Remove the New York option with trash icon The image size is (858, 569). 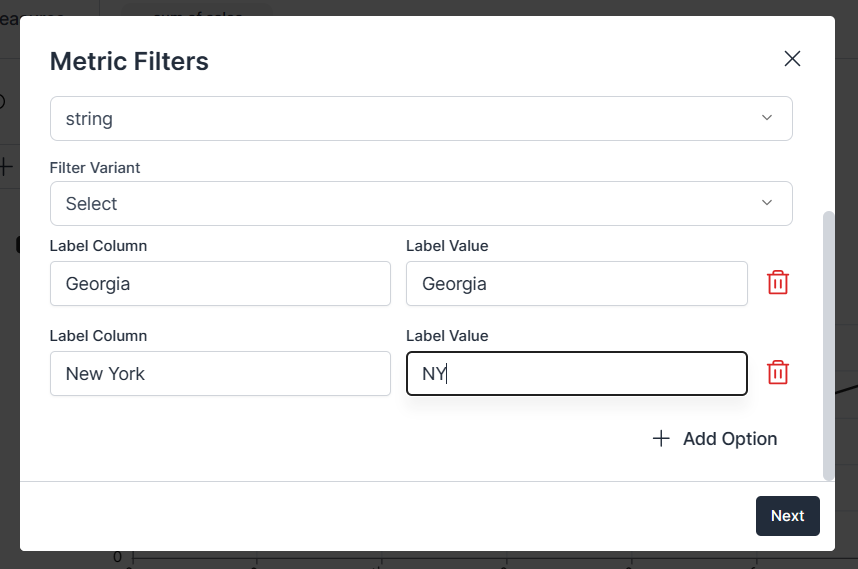click(x=778, y=373)
